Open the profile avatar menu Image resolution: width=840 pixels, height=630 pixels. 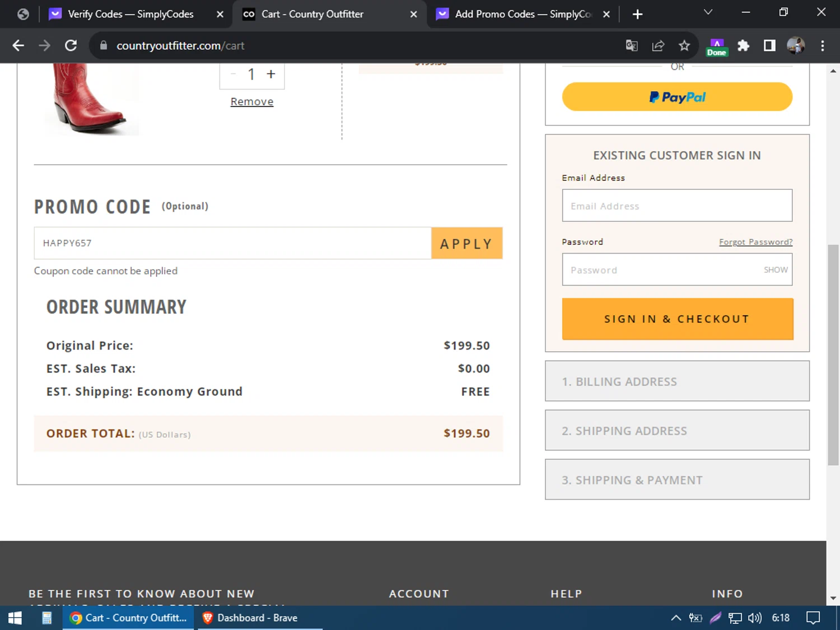point(796,45)
